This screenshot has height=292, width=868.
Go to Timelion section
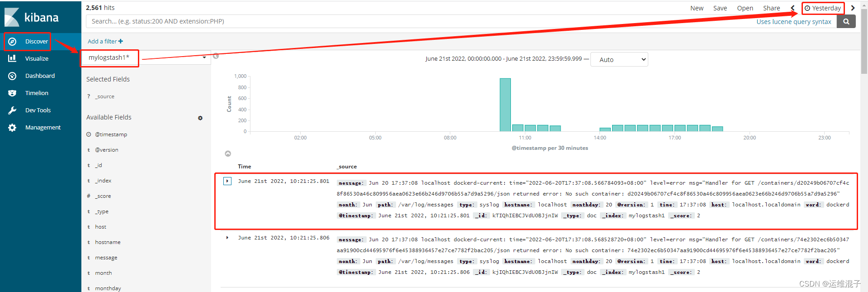click(x=37, y=93)
